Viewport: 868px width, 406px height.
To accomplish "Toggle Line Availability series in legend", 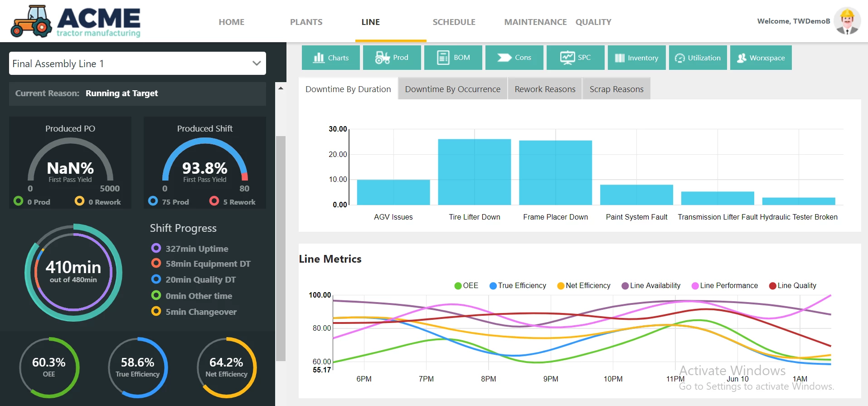I will [x=651, y=285].
